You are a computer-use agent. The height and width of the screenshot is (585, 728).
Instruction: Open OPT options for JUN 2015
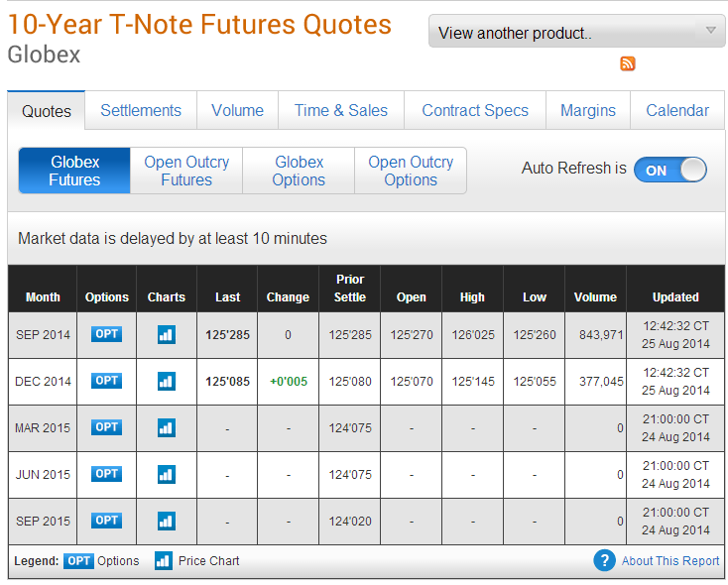(106, 474)
